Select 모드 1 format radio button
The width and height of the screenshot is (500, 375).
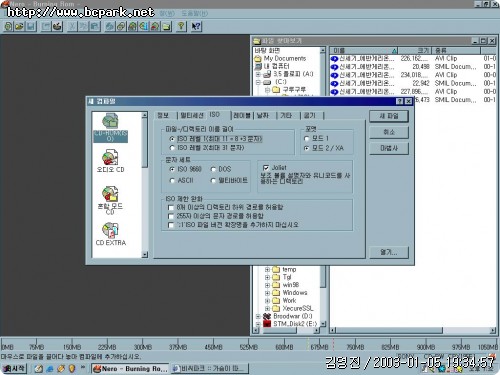(307, 138)
